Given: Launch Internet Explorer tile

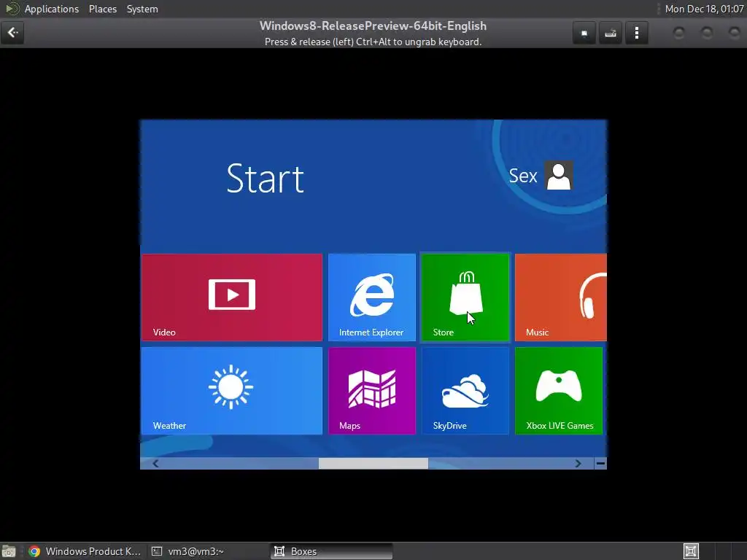Looking at the screenshot, I should point(371,297).
